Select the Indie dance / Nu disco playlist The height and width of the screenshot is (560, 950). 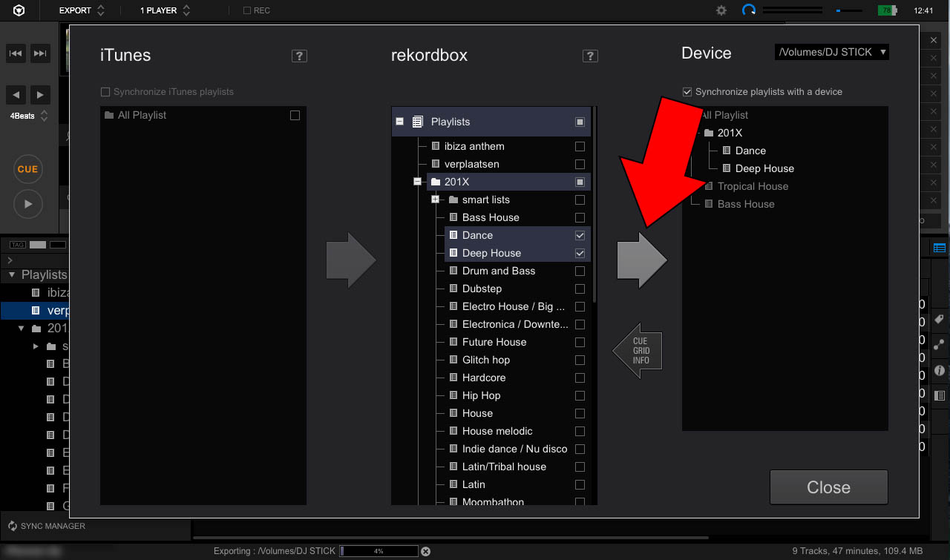[x=515, y=449]
